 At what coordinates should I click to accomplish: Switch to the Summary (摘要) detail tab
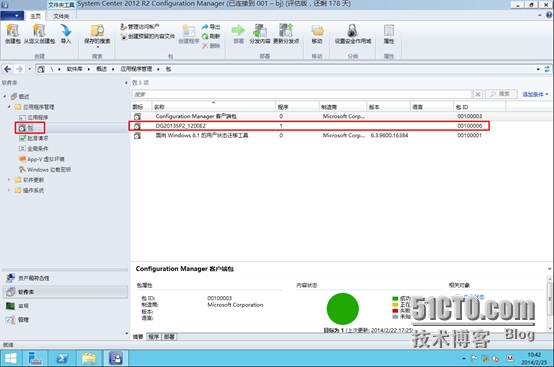138,337
